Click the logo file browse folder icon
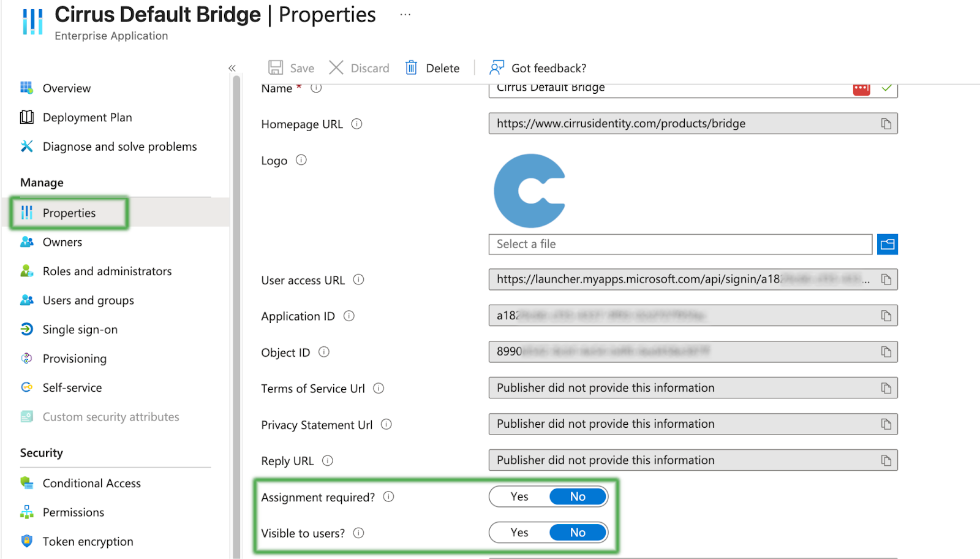 click(887, 245)
